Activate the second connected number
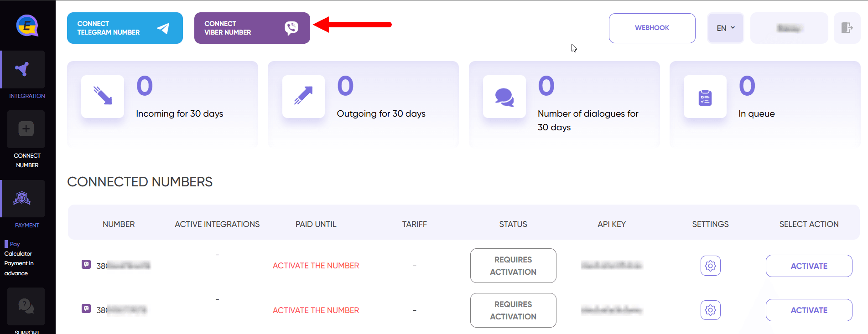Viewport: 868px width, 334px height. click(x=809, y=310)
